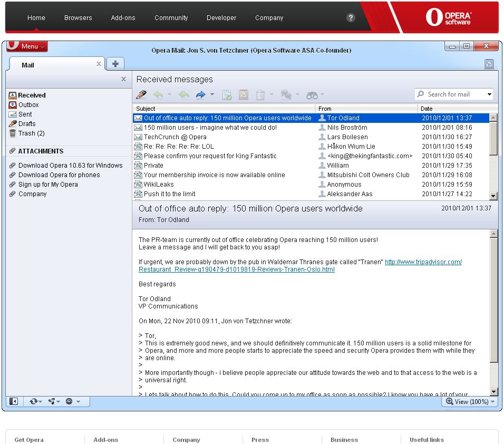Expand the Forward button dropdown arrow
Viewport: 504px width, 444px height.
(x=212, y=94)
